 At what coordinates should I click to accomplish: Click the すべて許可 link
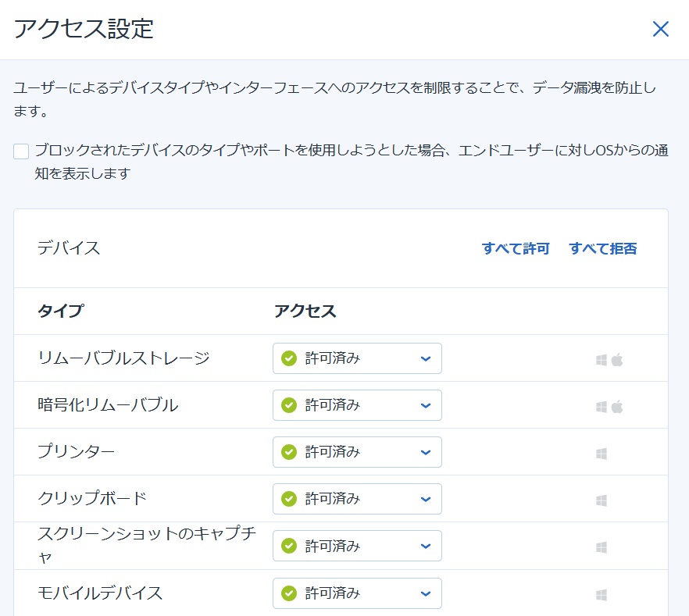pyautogui.click(x=516, y=248)
